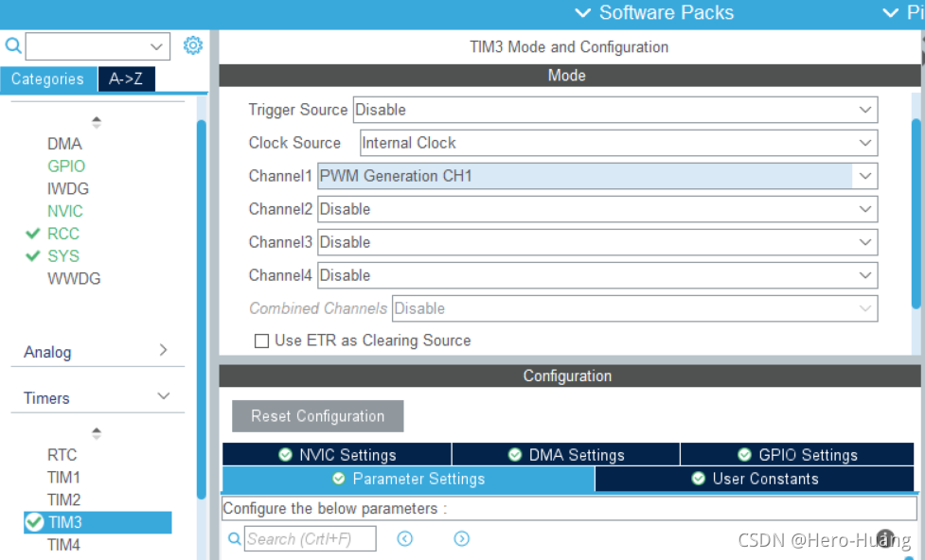This screenshot has height=560, width=925.
Task: Open the Channel3 dropdown
Action: [597, 241]
